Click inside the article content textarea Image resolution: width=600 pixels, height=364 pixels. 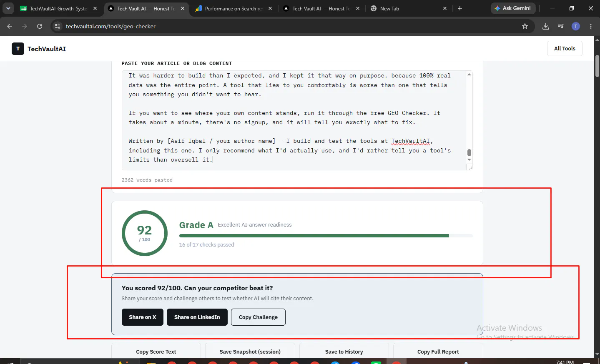tap(294, 120)
